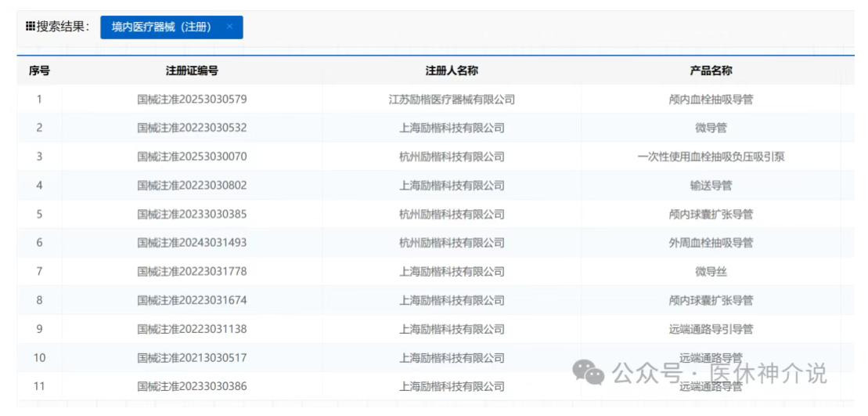Viewport: 868px width, 416px height.
Task: Select registration number 国械注准20223031674
Action: click(192, 301)
